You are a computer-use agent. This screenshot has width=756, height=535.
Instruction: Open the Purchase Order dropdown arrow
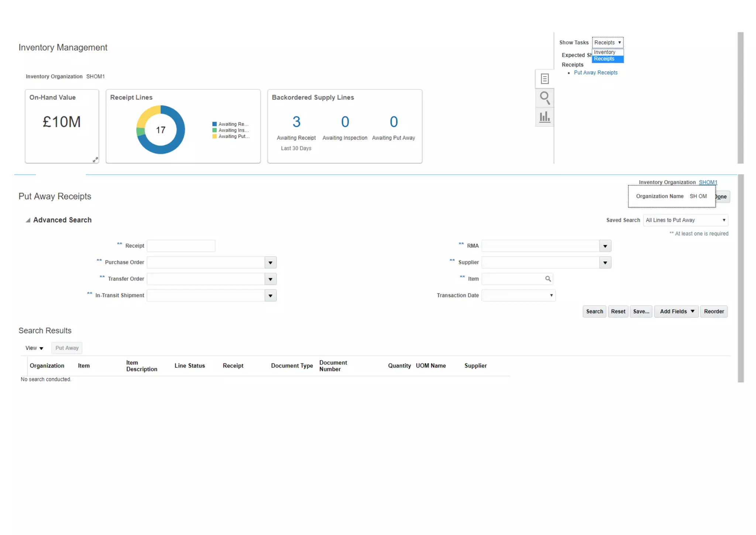click(x=270, y=263)
